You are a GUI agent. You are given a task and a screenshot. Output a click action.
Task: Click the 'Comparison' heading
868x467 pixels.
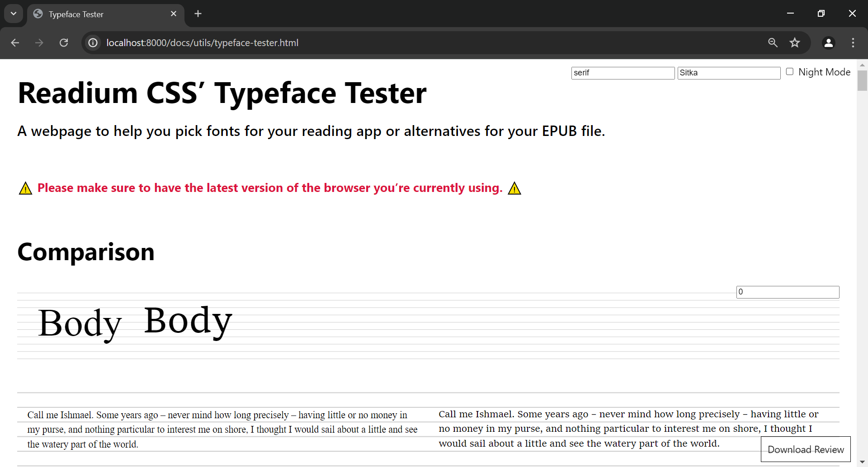click(86, 252)
